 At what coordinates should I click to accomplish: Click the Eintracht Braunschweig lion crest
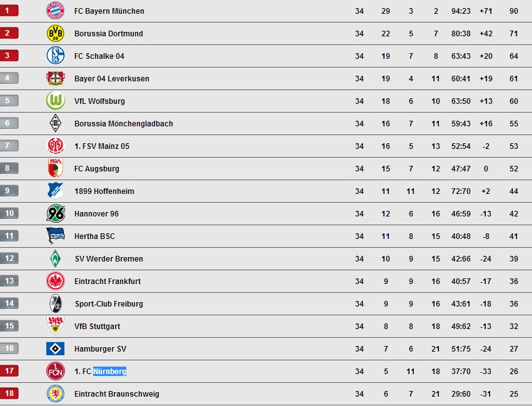point(55,393)
